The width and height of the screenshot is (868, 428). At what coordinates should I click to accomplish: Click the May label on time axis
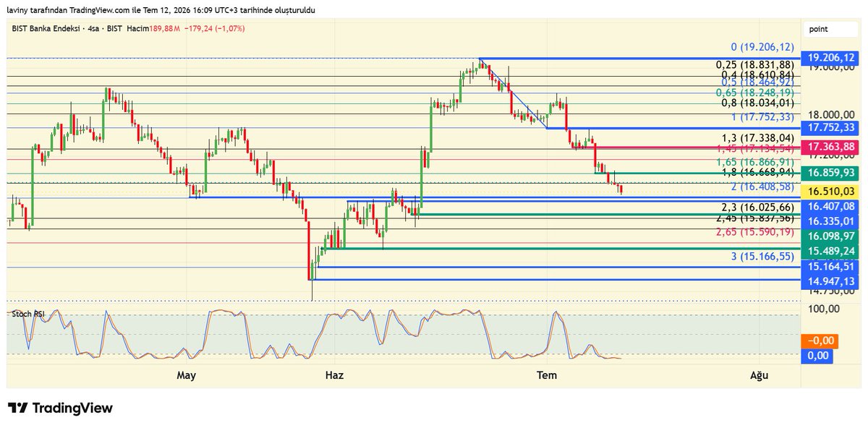coord(187,375)
